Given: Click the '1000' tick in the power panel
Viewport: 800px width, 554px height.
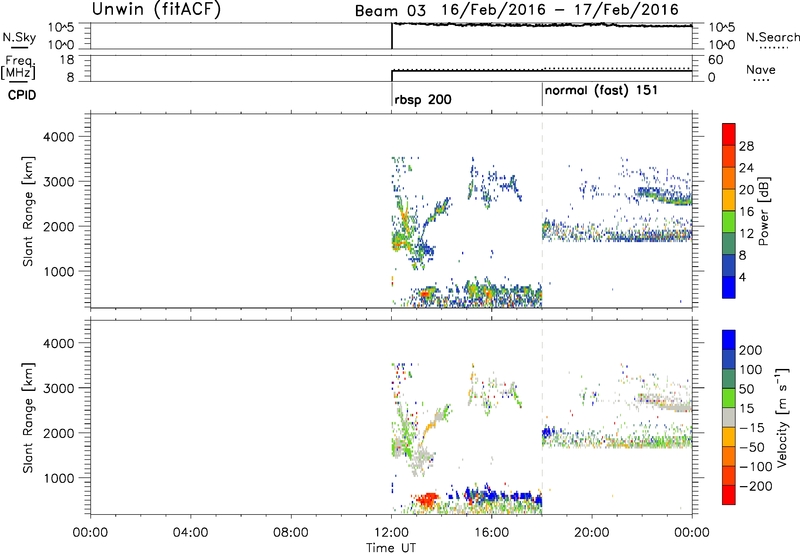Looking at the screenshot, I should pos(59,271).
